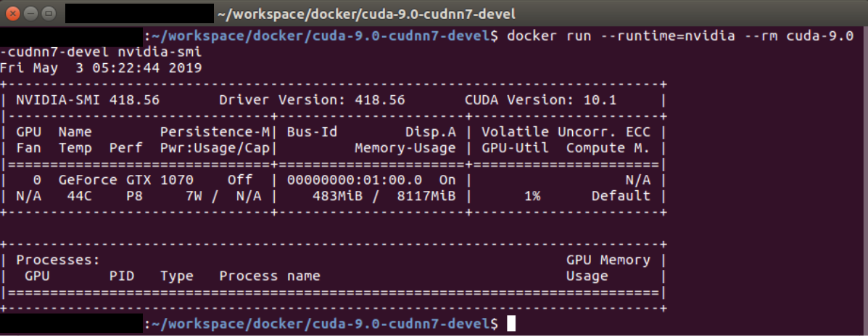
Task: Maximize the terminal window
Action: 48,13
